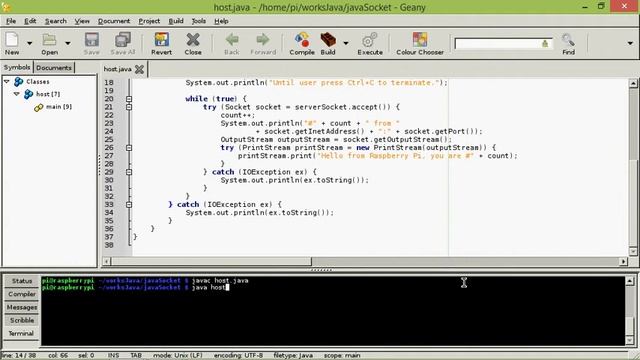640x360 pixels.
Task: Click the toolbar search input field
Action: (x=504, y=43)
